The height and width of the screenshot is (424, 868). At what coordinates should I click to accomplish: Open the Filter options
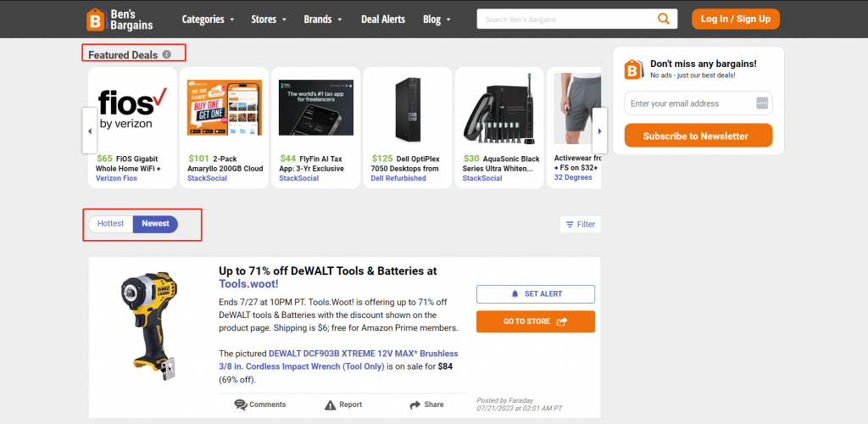pos(580,224)
